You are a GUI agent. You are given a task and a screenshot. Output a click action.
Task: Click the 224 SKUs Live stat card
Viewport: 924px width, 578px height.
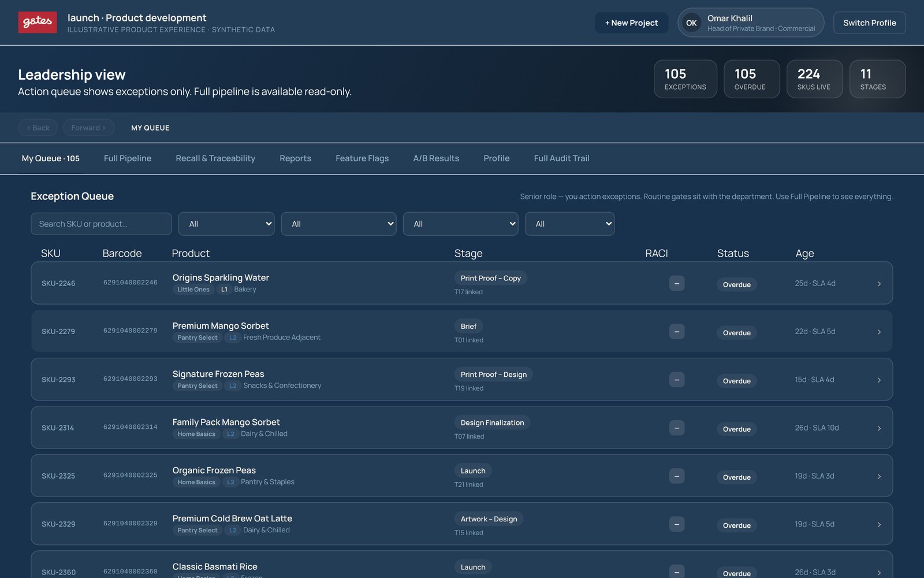pos(814,79)
